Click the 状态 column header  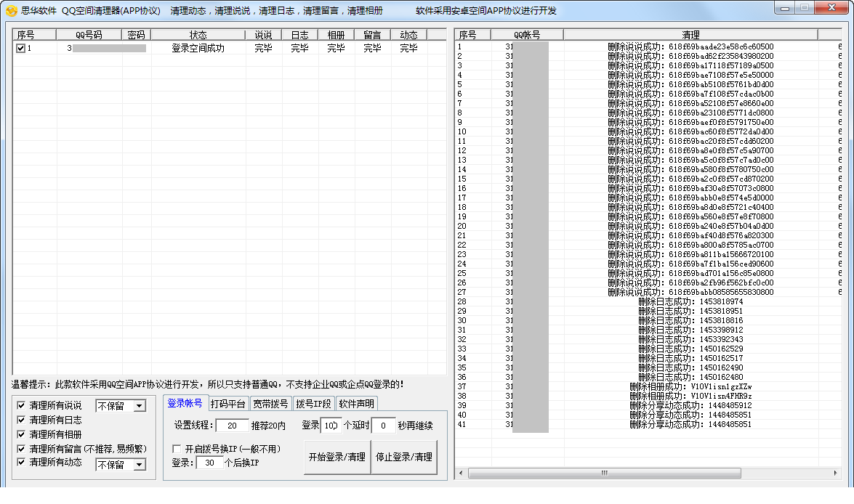coord(198,35)
